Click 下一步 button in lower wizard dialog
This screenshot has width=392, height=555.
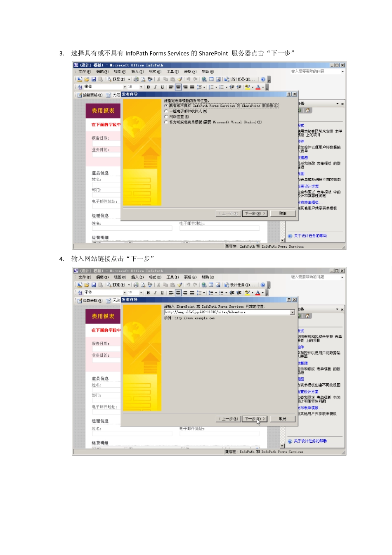[x=255, y=419]
